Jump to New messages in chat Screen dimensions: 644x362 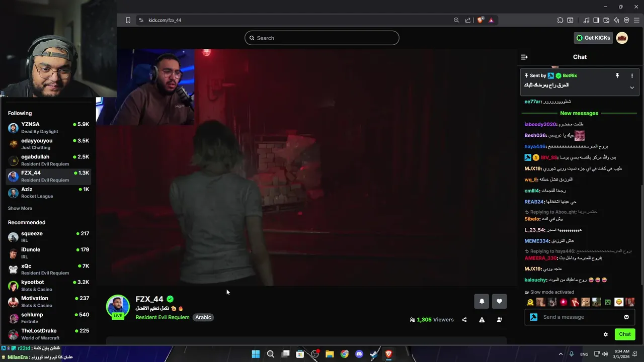point(579,113)
